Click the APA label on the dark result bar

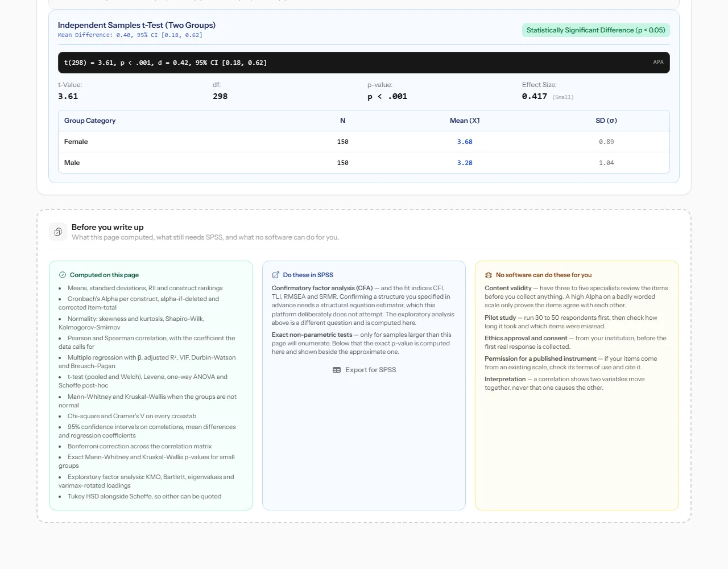click(x=658, y=62)
